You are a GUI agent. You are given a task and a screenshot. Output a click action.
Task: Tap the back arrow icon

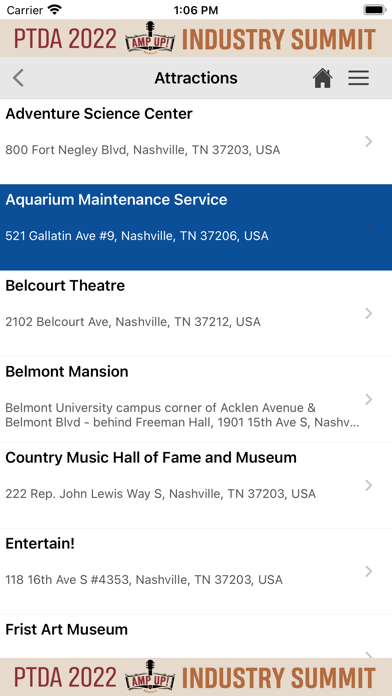[18, 78]
